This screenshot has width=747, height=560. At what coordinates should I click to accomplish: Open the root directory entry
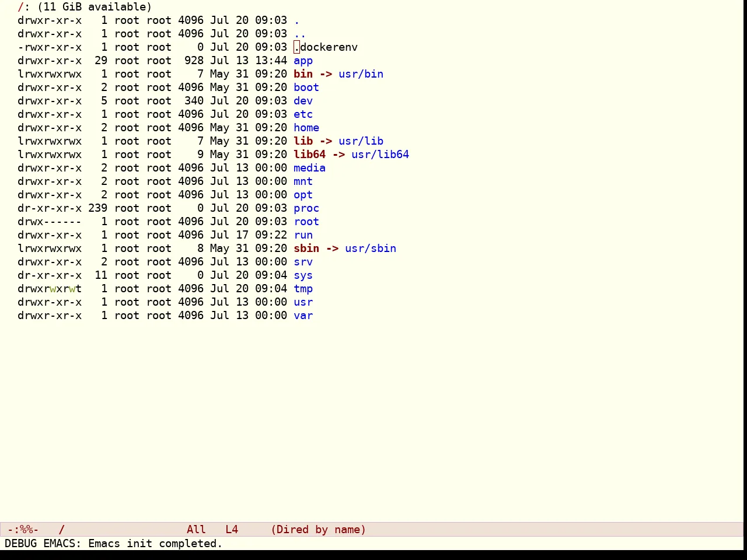pyautogui.click(x=306, y=222)
